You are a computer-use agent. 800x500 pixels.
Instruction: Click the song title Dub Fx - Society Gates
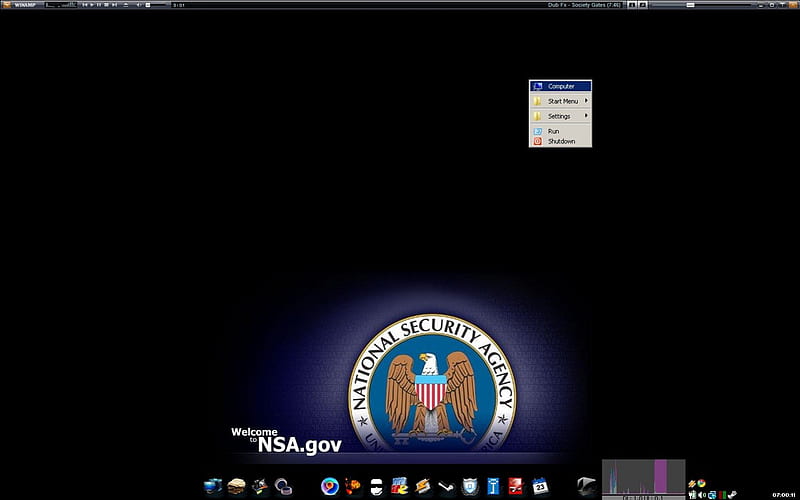(584, 5)
